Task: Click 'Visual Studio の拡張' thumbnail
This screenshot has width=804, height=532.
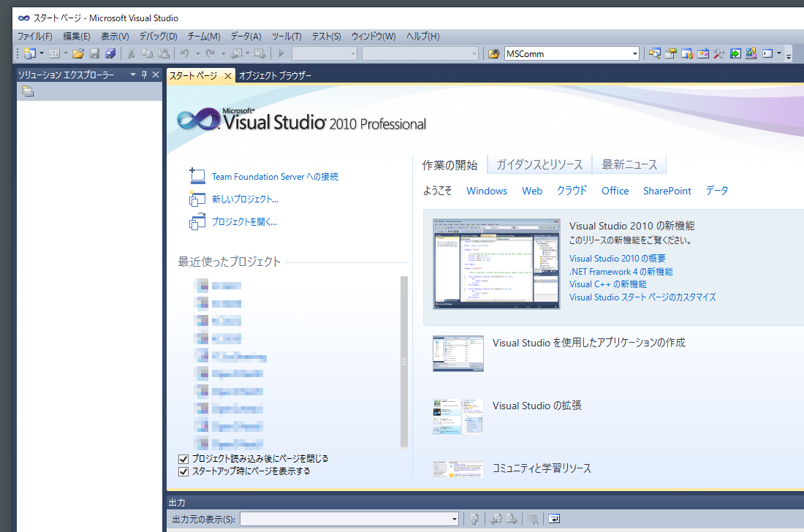Action: (458, 416)
